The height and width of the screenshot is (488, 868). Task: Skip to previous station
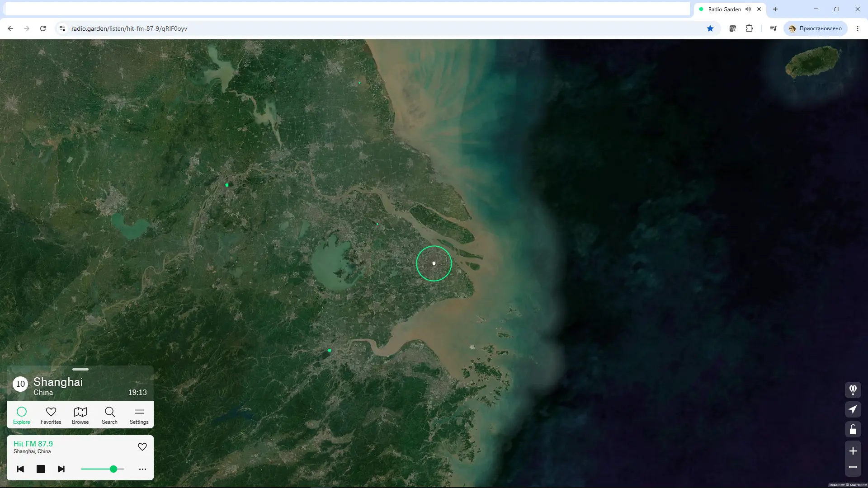tap(20, 469)
